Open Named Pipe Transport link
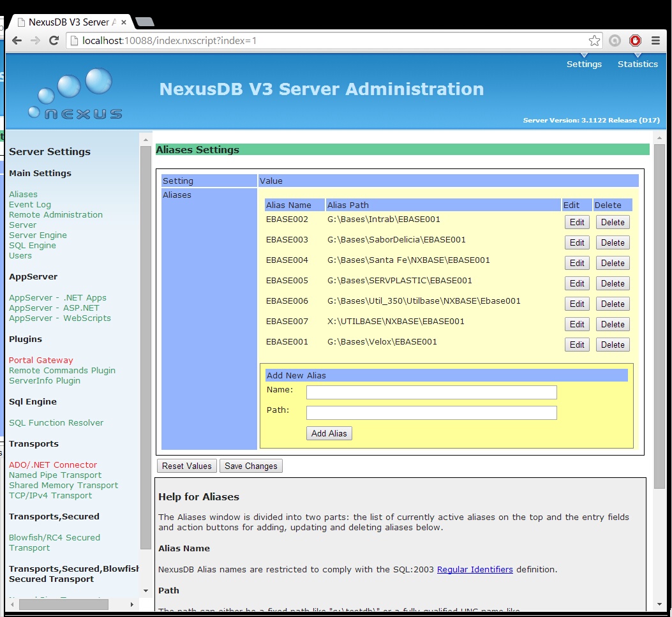 coord(56,475)
